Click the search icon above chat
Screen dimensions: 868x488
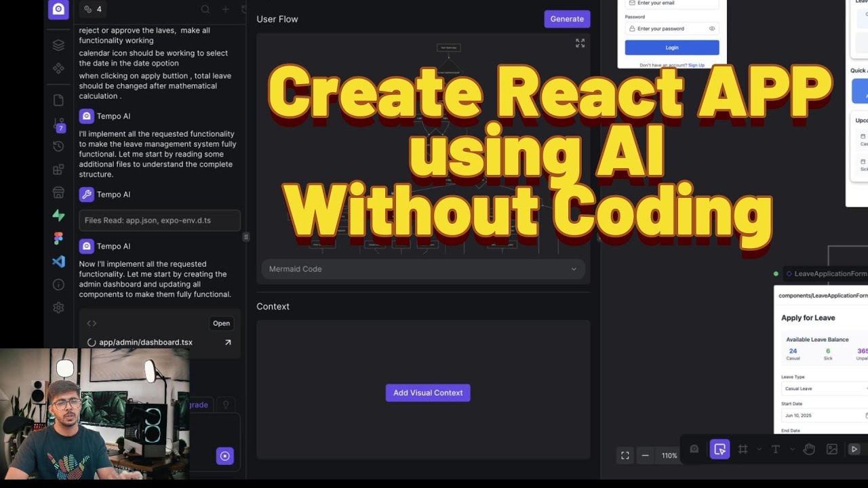coord(205,9)
